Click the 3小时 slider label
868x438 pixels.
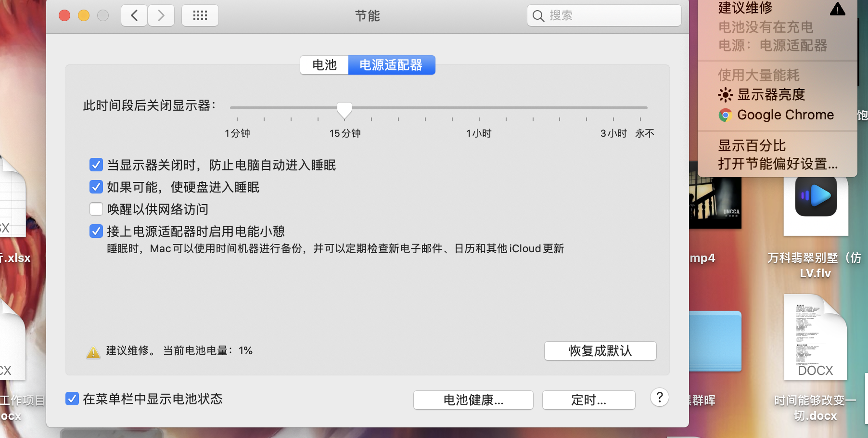tap(613, 133)
